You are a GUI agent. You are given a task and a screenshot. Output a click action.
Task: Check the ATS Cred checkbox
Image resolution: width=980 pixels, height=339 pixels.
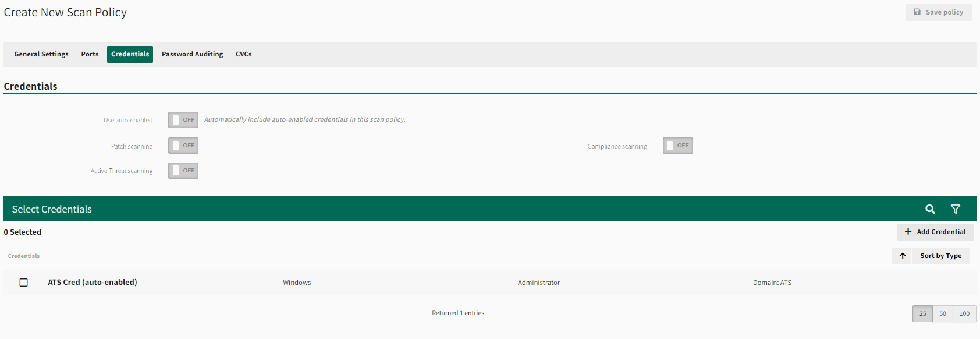tap(24, 282)
